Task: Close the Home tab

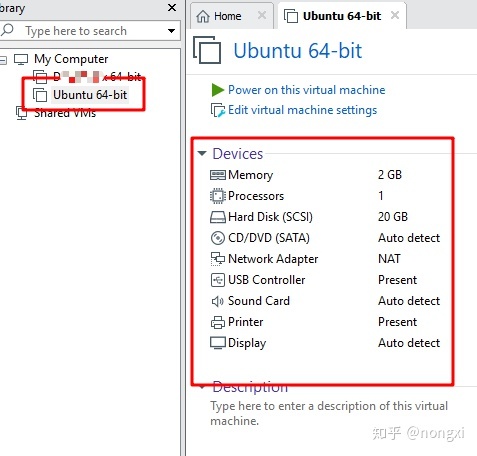Action: tap(262, 15)
